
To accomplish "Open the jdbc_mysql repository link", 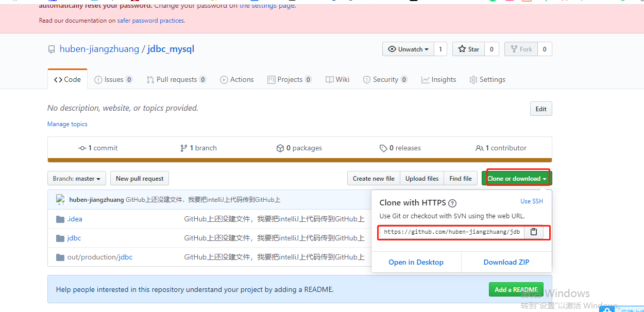I will [171, 49].
